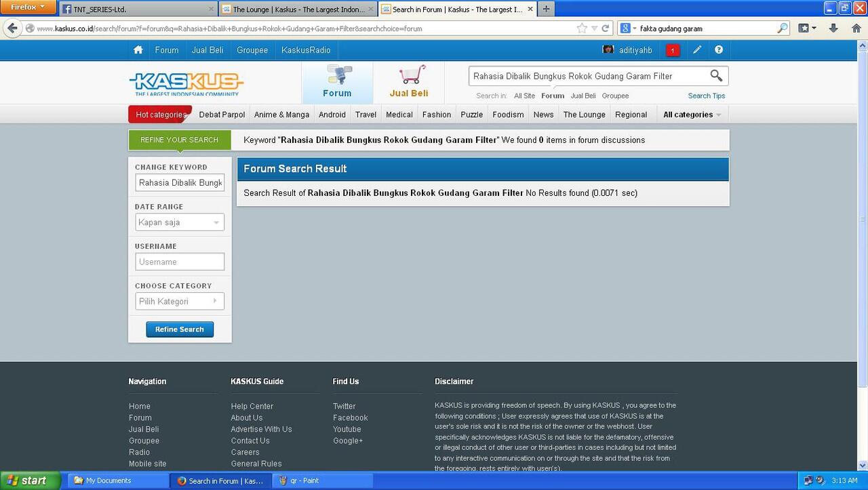Set search scope to All Site
Image resolution: width=868 pixels, height=490 pixels.
pyautogui.click(x=524, y=96)
